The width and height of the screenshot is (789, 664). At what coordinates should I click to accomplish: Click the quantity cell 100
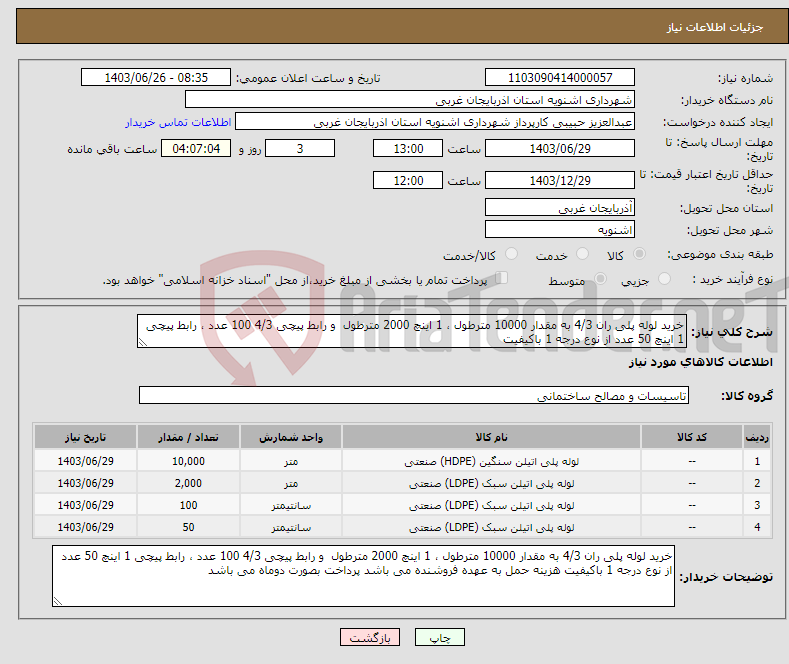(x=188, y=506)
